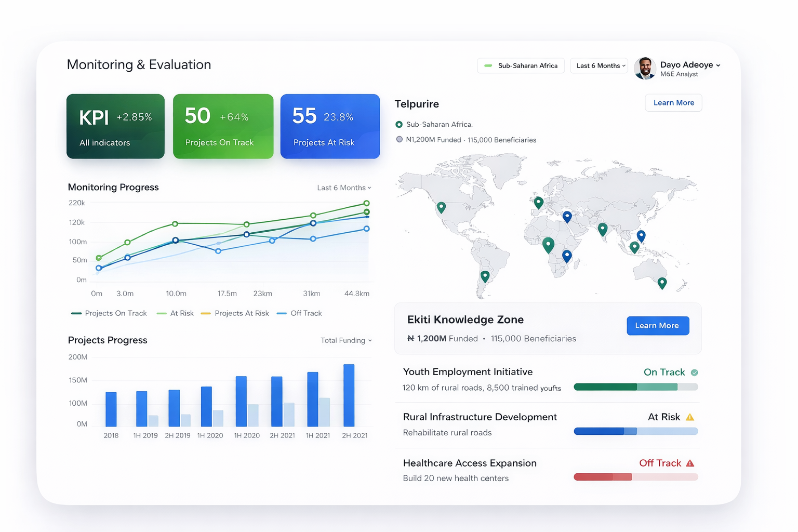Click the Off Track status label
Image resolution: width=798 pixels, height=532 pixels.
660,463
